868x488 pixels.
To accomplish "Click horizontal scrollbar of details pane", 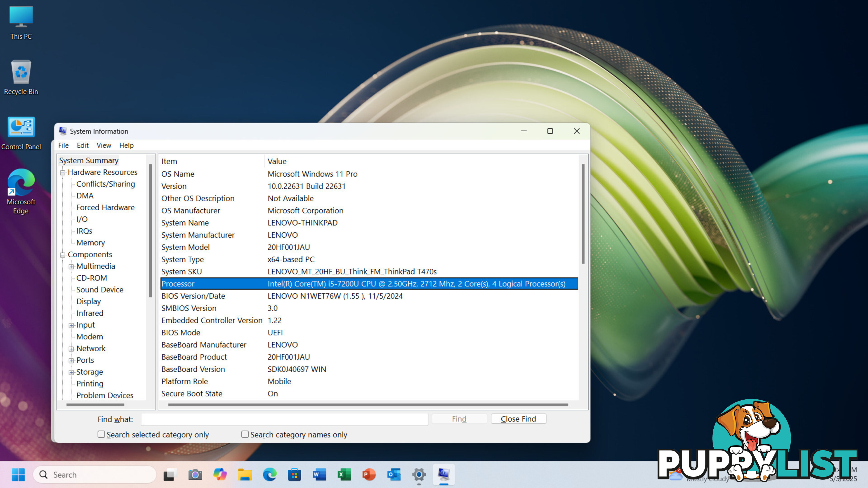I will click(368, 405).
